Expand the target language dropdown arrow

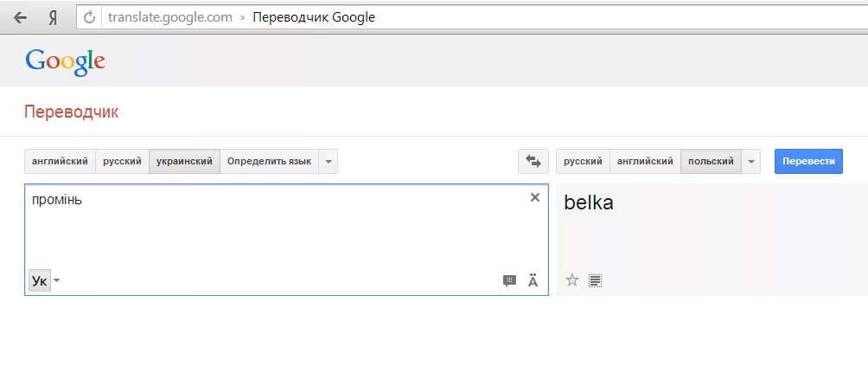click(750, 162)
